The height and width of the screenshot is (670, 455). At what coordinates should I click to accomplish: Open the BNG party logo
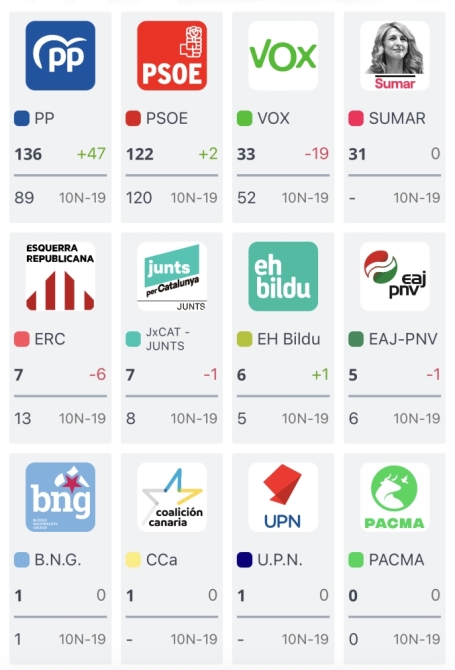tap(60, 497)
